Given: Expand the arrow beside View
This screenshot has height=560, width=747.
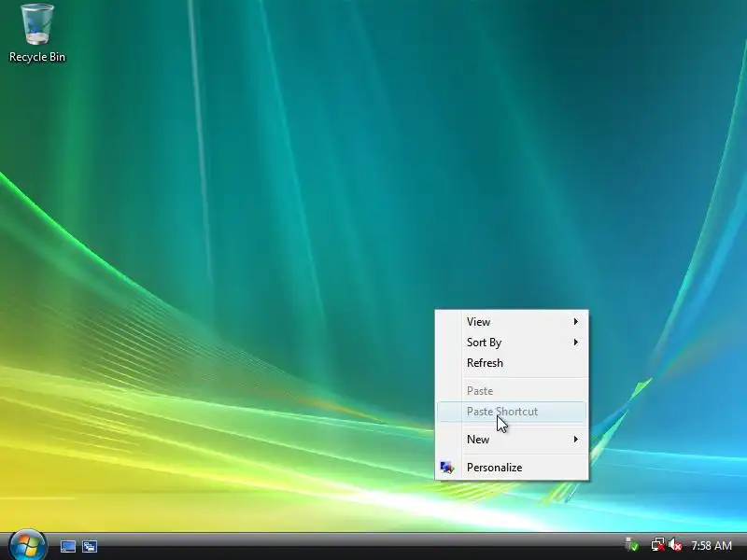Looking at the screenshot, I should [575, 322].
